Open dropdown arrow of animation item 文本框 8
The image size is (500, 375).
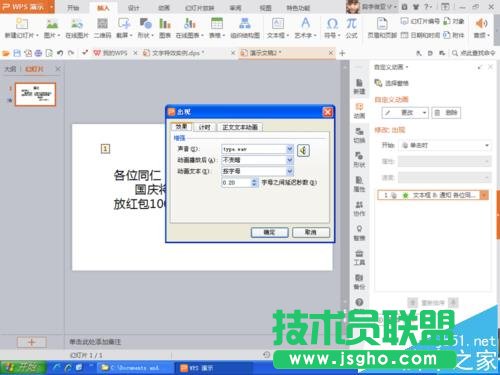(484, 195)
